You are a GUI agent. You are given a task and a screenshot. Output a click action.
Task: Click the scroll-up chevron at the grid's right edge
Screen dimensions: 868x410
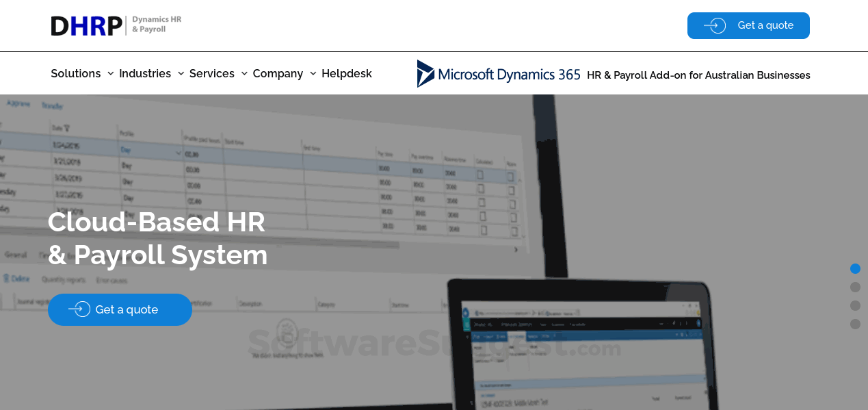(519, 179)
